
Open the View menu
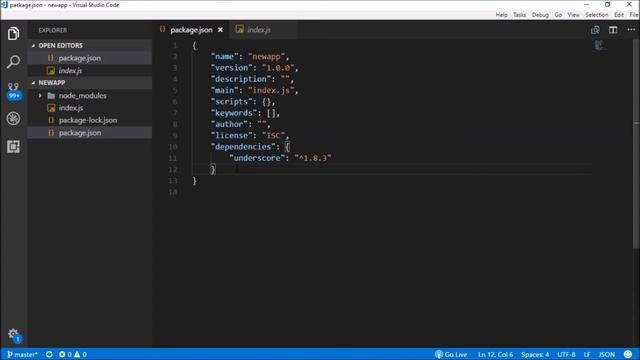[x=573, y=15]
